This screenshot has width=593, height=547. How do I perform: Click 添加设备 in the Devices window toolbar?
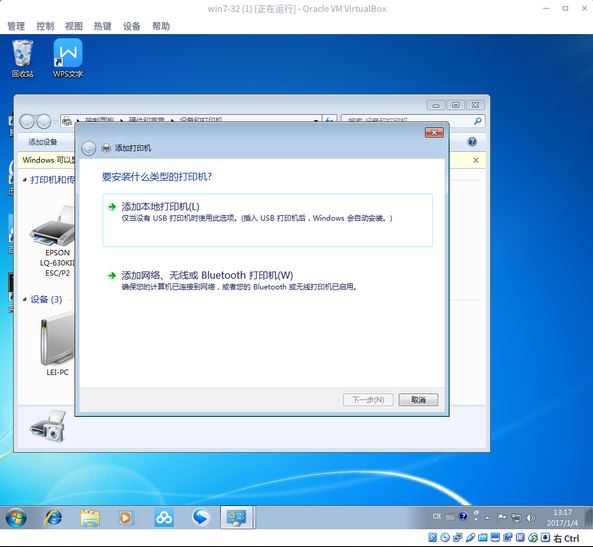pyautogui.click(x=43, y=142)
